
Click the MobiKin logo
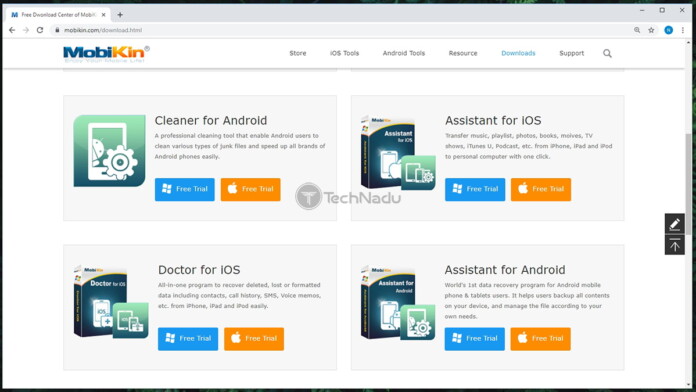106,54
